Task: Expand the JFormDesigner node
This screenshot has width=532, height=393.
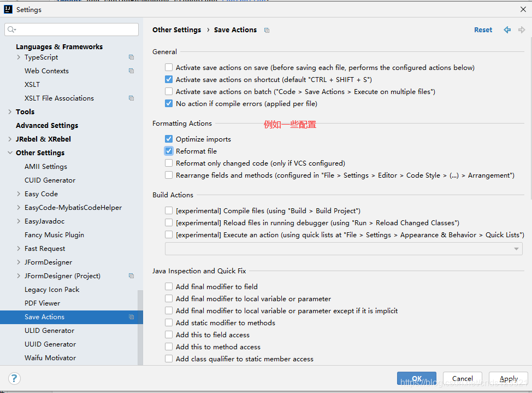Action: pos(19,262)
